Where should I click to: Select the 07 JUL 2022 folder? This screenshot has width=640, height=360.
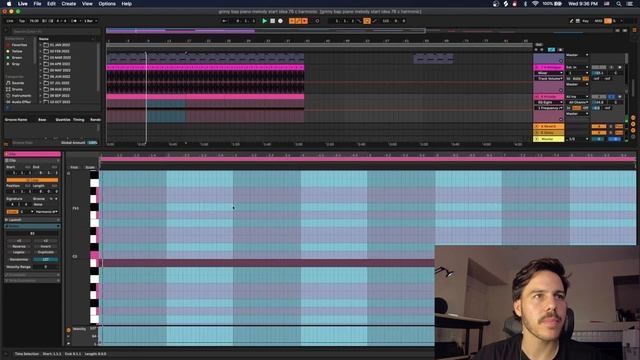pos(60,83)
